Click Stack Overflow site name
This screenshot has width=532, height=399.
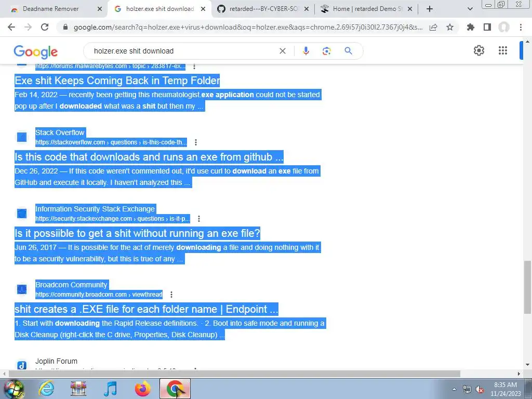(60, 132)
